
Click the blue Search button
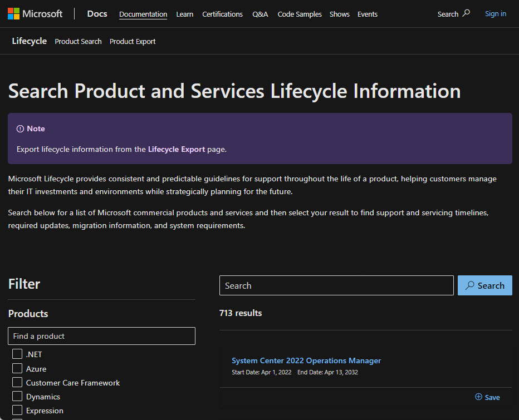tap(485, 285)
